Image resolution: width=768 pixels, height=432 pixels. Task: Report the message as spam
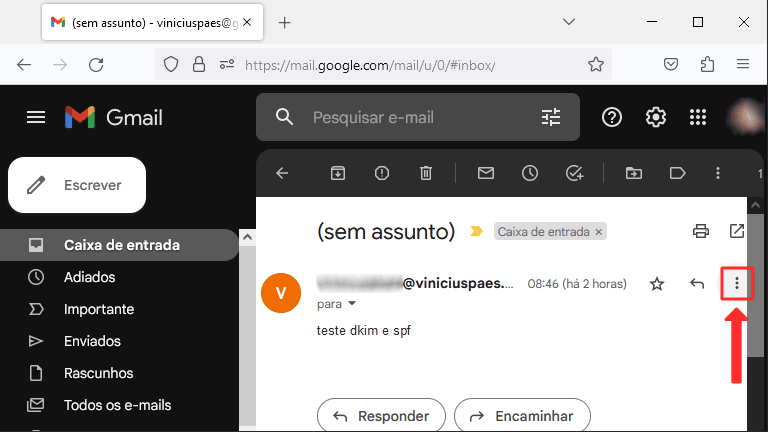coord(382,173)
